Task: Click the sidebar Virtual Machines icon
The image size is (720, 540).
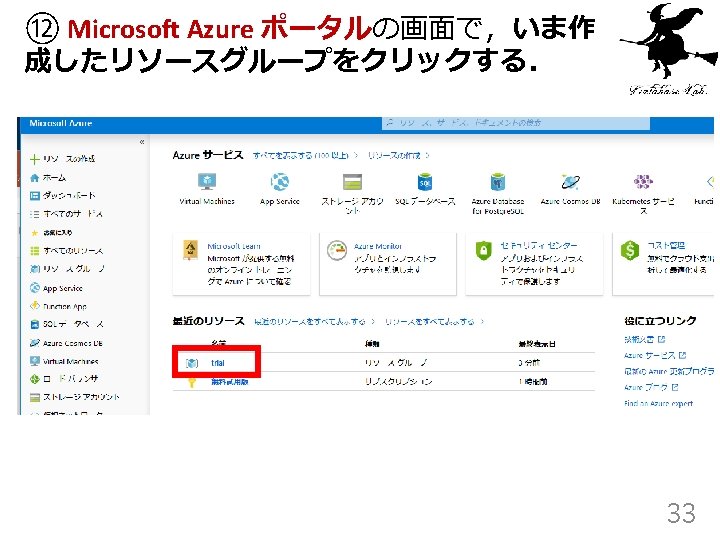Action: [x=34, y=361]
